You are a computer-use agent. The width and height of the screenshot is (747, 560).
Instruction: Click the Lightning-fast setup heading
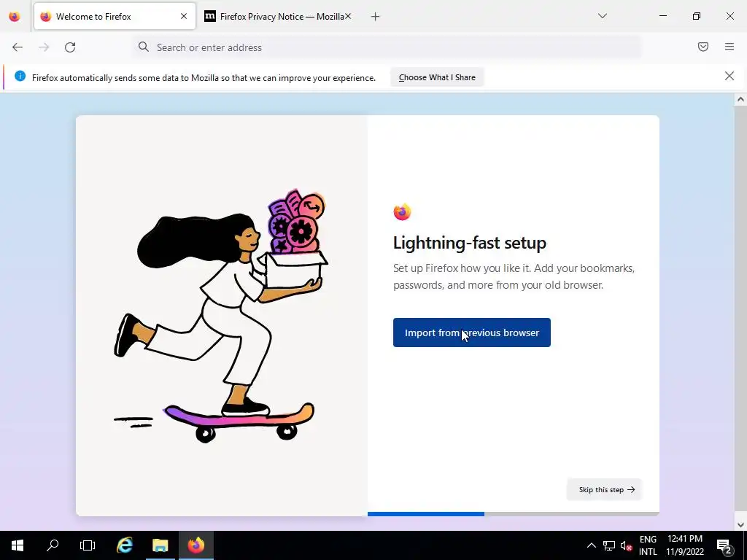(x=469, y=243)
